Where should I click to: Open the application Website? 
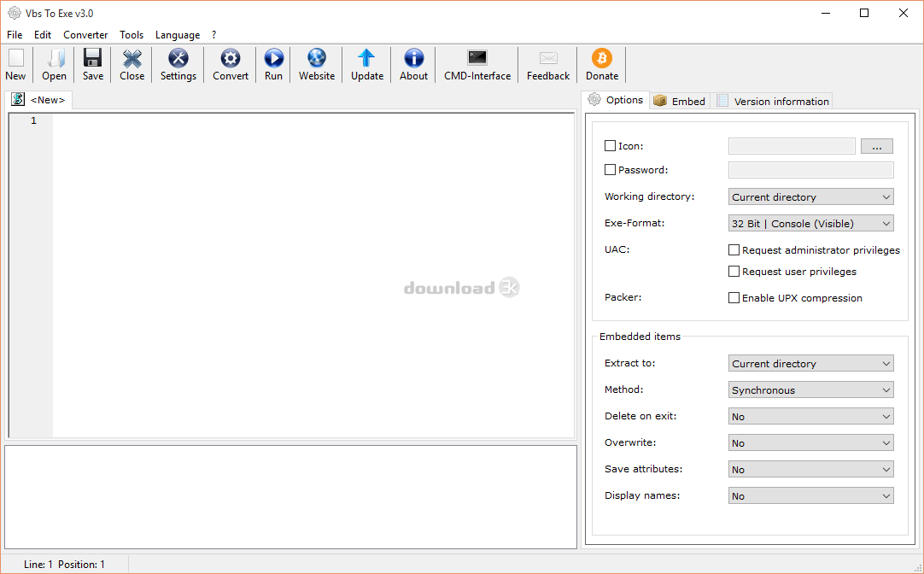point(316,64)
